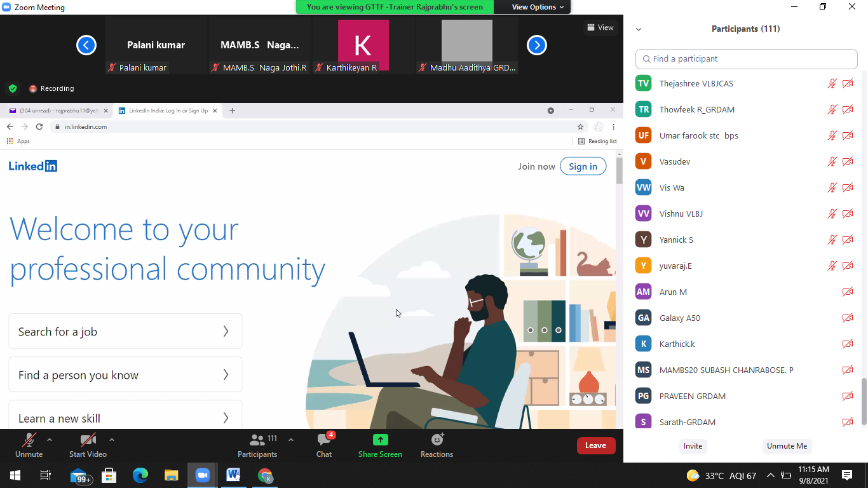868x488 pixels.
Task: Click the shared browser's Apps grid icon
Action: point(10,141)
